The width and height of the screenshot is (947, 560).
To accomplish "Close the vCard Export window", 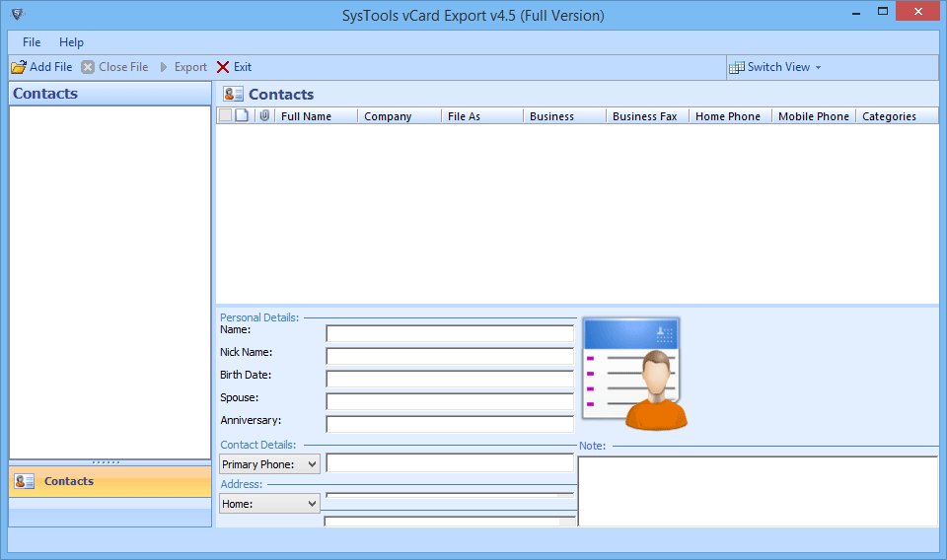I will click(x=918, y=12).
